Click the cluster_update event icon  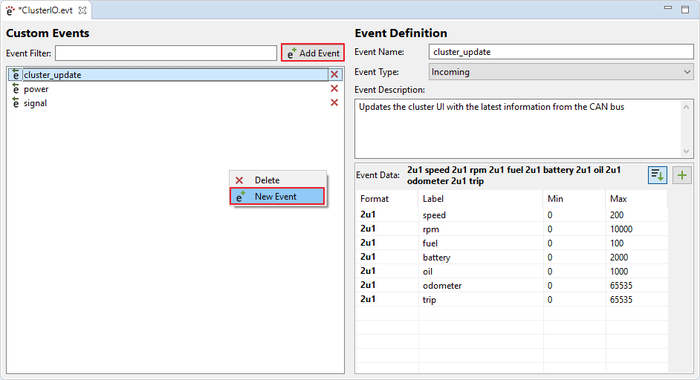click(x=16, y=75)
